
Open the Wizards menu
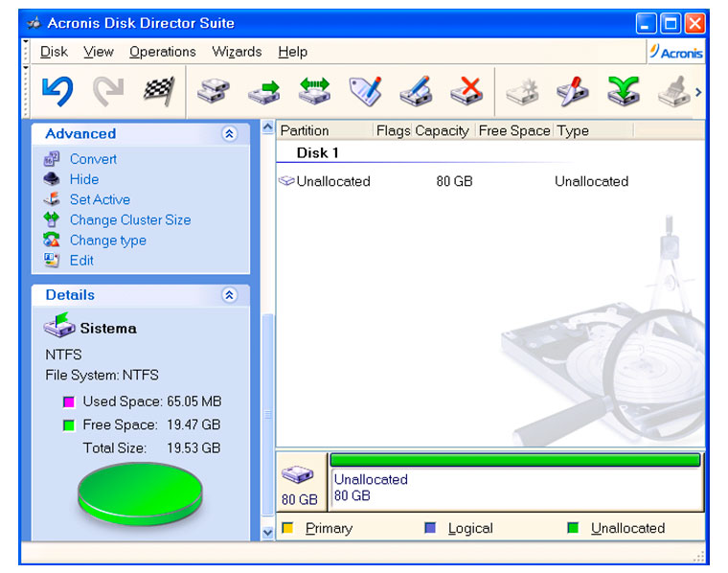point(237,52)
